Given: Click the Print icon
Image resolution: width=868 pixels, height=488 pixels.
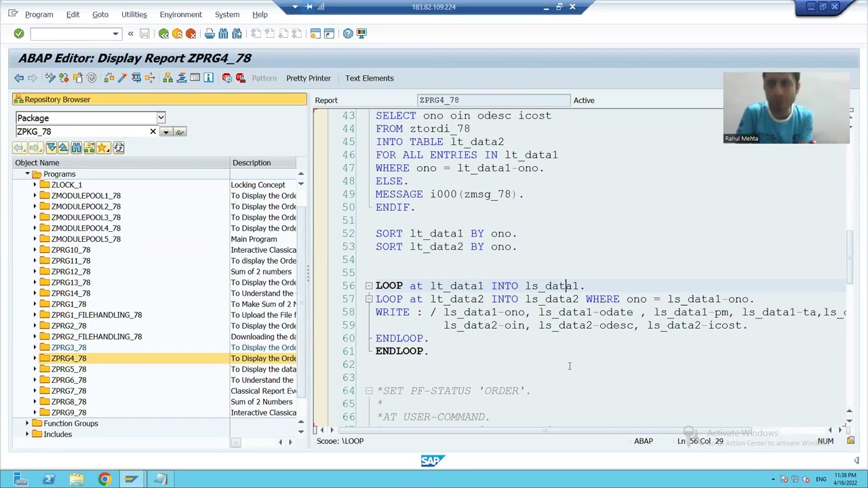Looking at the screenshot, I should (x=210, y=33).
